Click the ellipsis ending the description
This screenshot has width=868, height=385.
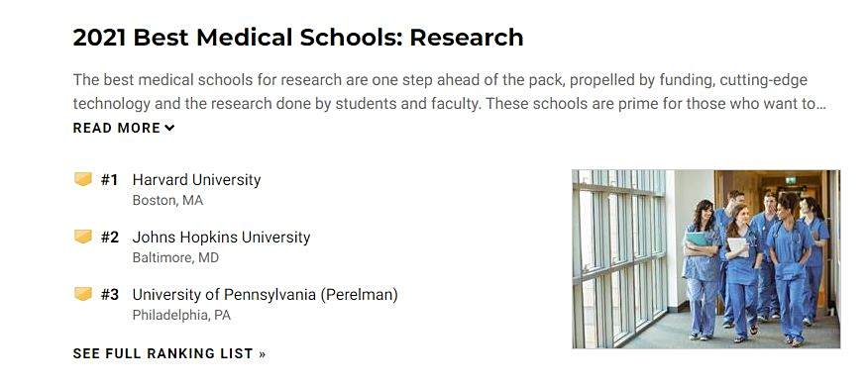[x=821, y=104]
